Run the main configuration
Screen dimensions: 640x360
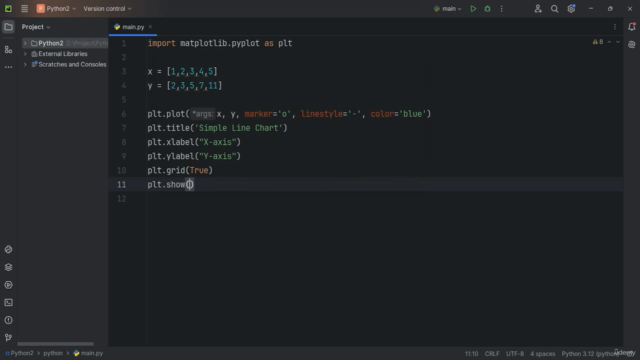pos(473,9)
